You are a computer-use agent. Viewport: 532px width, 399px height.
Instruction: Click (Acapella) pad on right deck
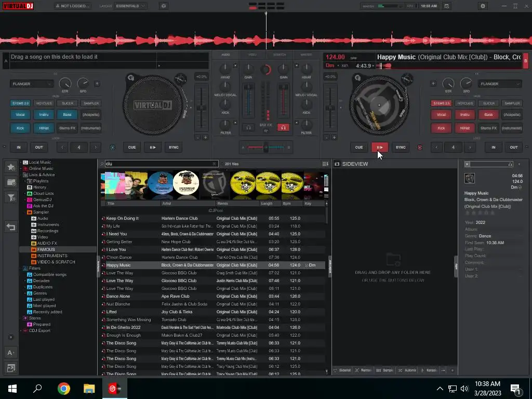(512, 115)
